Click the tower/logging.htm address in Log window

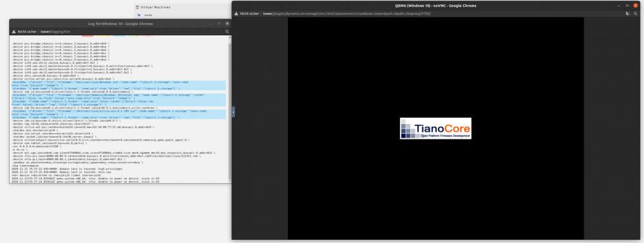click(x=55, y=32)
